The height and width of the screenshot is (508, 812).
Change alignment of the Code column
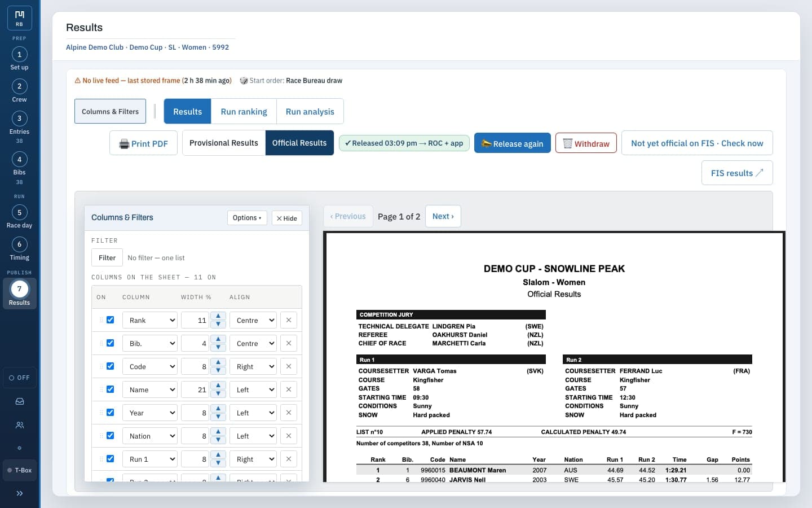point(253,366)
